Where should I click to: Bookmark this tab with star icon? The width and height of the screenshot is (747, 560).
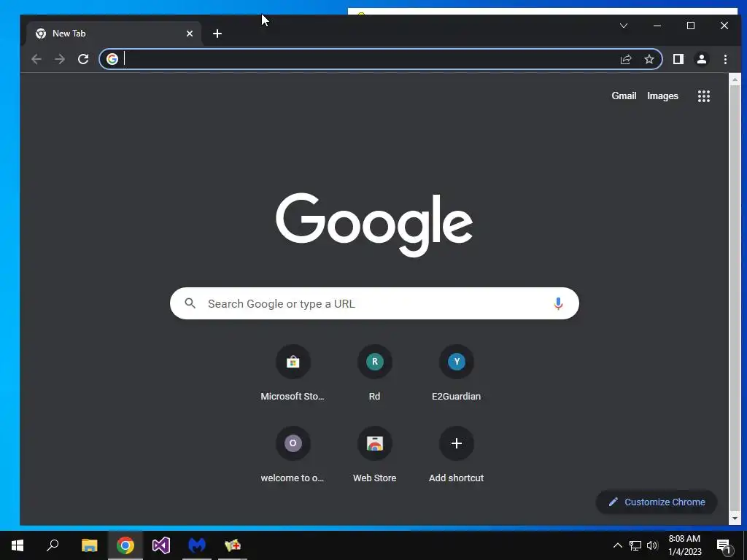649,59
